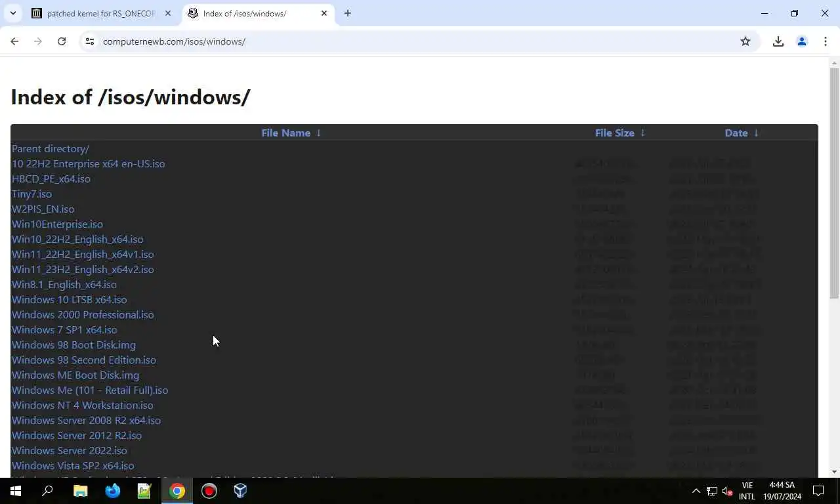
Task: Download Windows 7 SP1 x64.iso
Action: pyautogui.click(x=64, y=329)
